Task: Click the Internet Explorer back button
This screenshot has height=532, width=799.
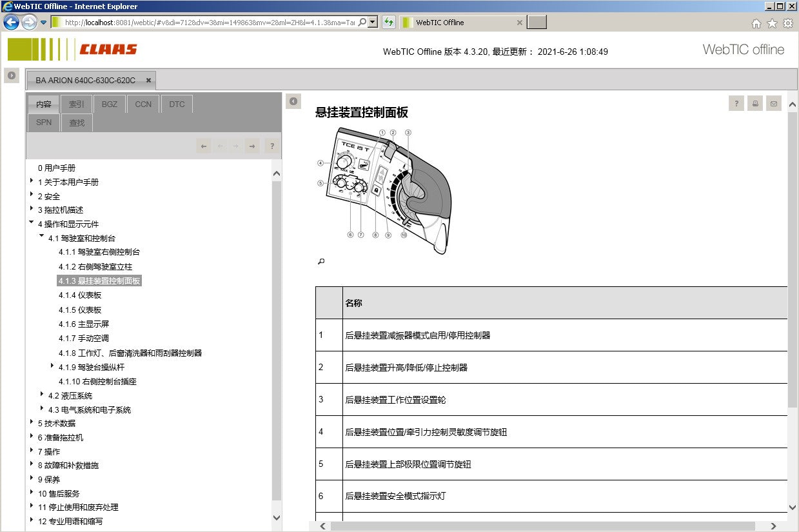Action: (11, 22)
